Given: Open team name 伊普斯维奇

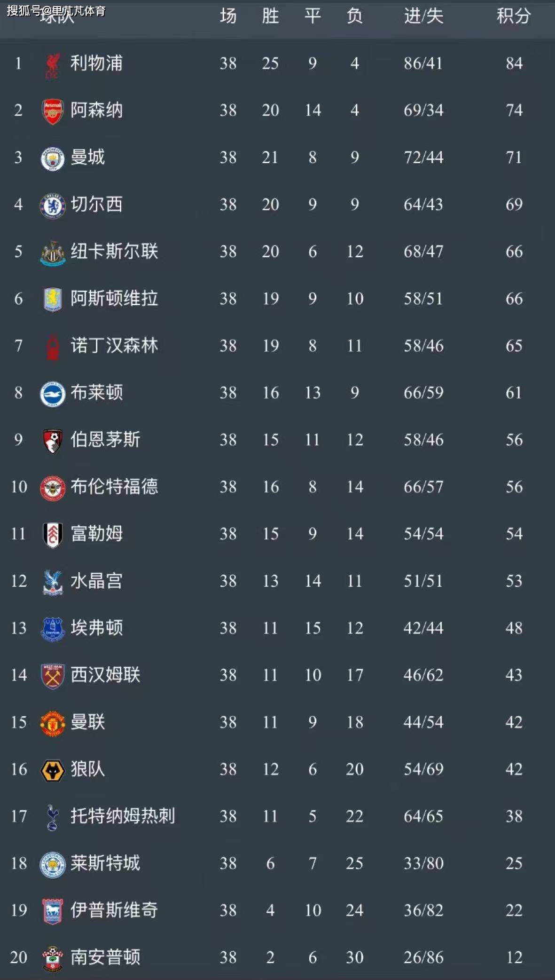Looking at the screenshot, I should click(114, 910).
